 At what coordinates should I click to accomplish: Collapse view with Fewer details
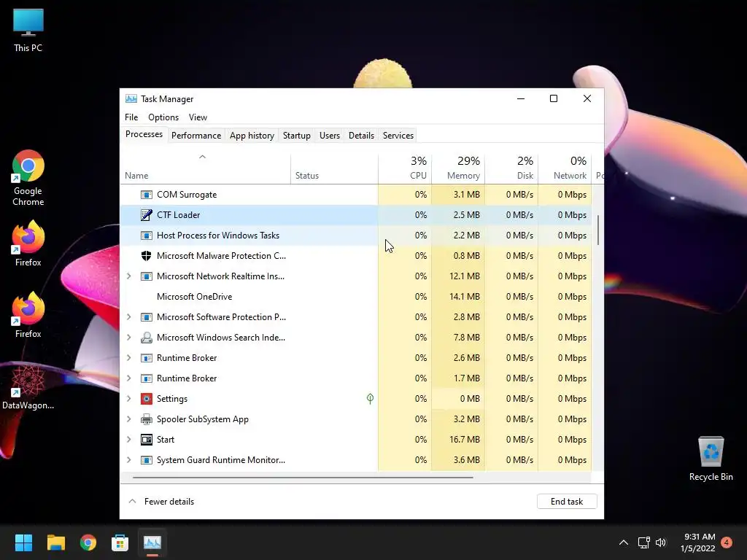tap(161, 502)
